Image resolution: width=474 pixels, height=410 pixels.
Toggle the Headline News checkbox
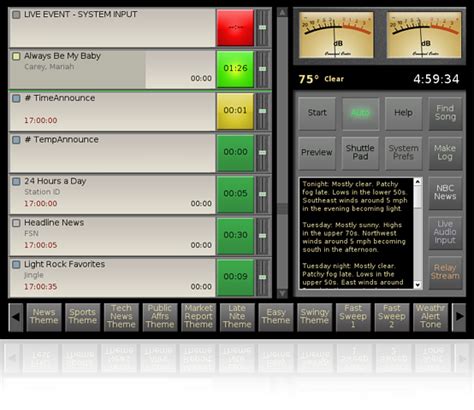coord(16,223)
